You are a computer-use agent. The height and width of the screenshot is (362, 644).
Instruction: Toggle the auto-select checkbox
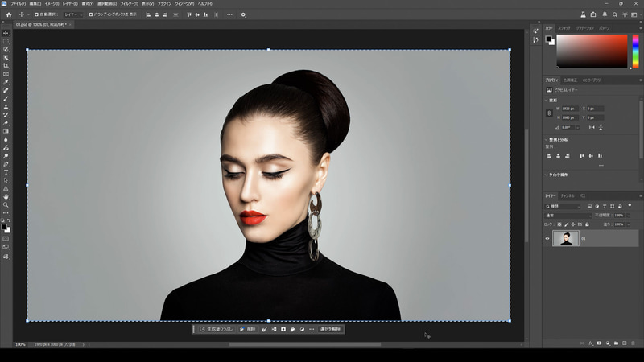pos(36,14)
